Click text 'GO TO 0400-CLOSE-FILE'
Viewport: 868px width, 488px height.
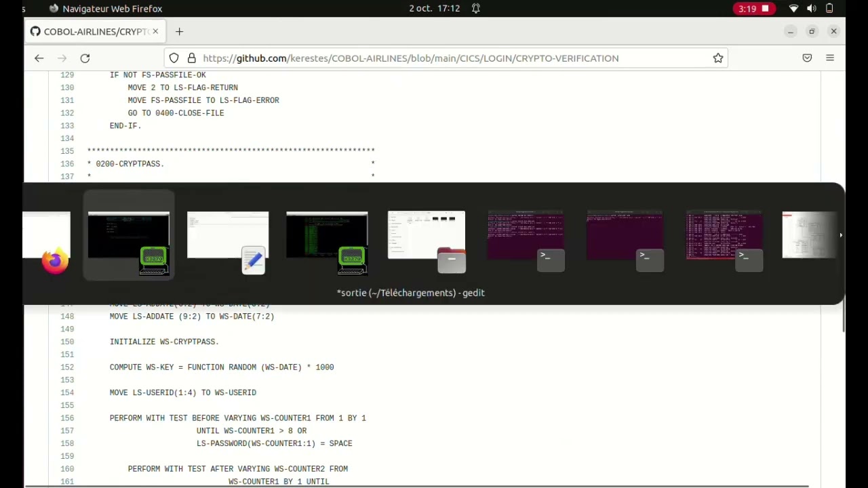pyautogui.click(x=176, y=113)
